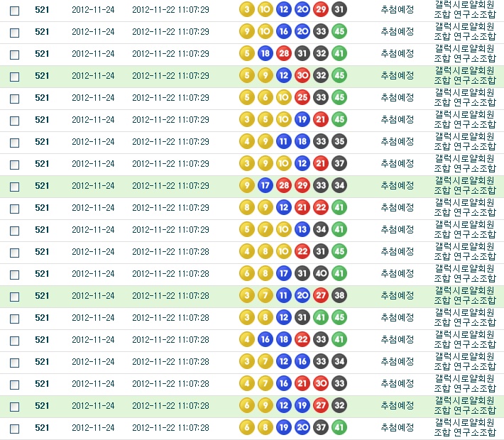Viewport: 504px width, 440px height.
Task: Open round 521 link in the 3-7-11-20 row
Action: [42, 296]
